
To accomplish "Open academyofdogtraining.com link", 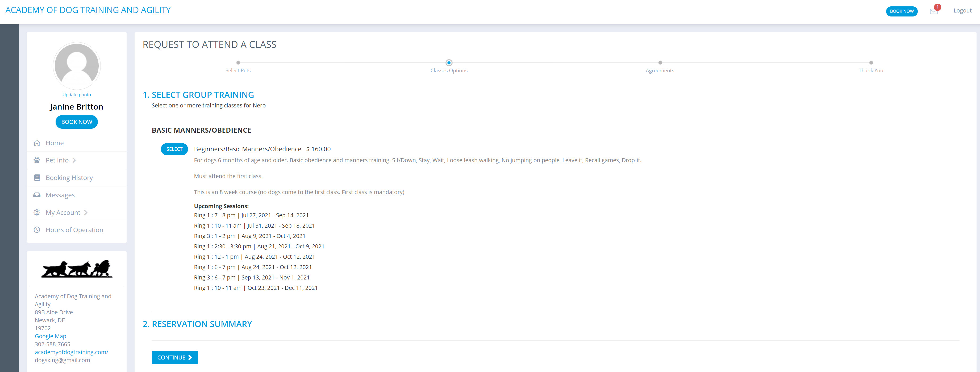I will (72, 352).
